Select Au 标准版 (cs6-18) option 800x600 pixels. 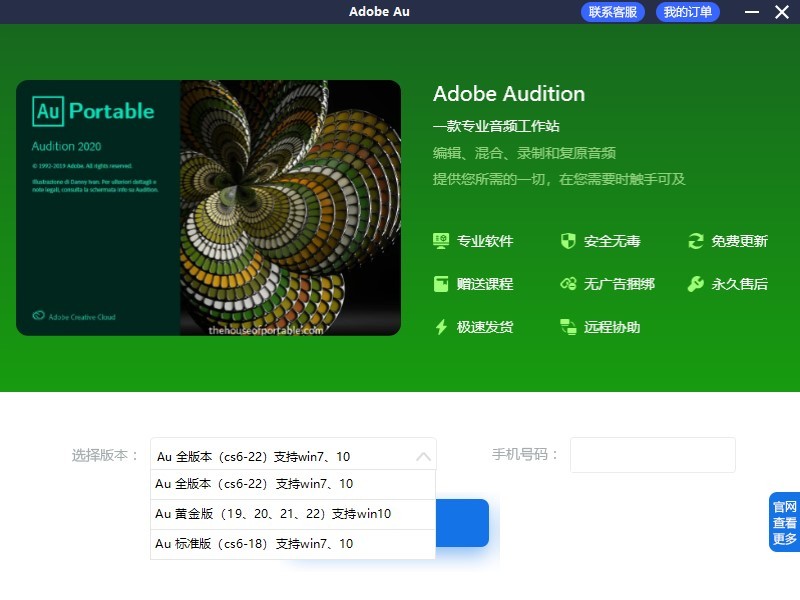click(293, 544)
